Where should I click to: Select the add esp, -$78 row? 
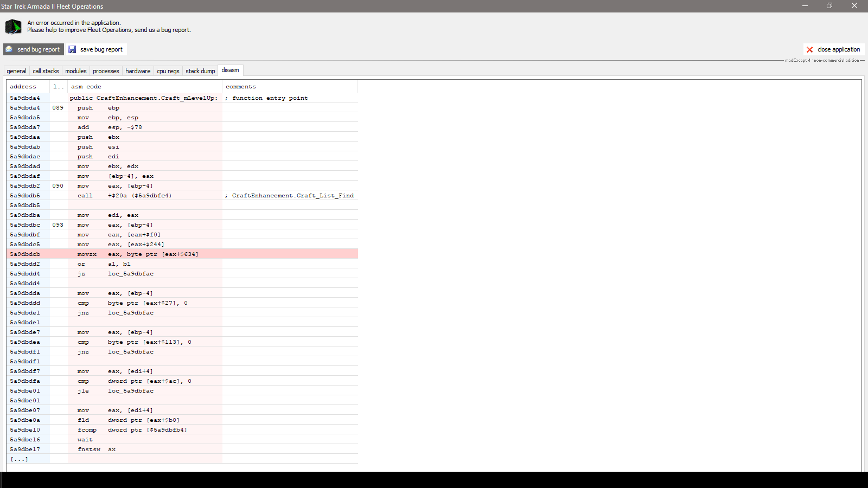[x=182, y=127]
